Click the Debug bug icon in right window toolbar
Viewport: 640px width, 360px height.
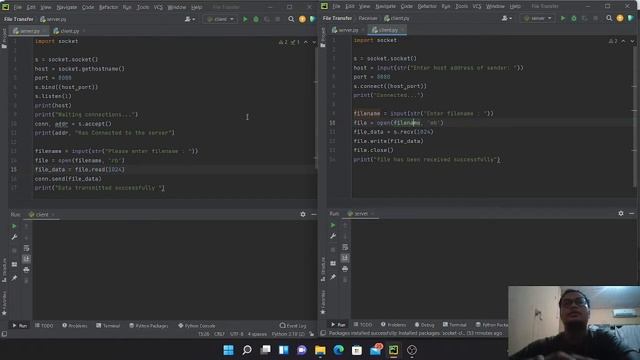[x=574, y=18]
